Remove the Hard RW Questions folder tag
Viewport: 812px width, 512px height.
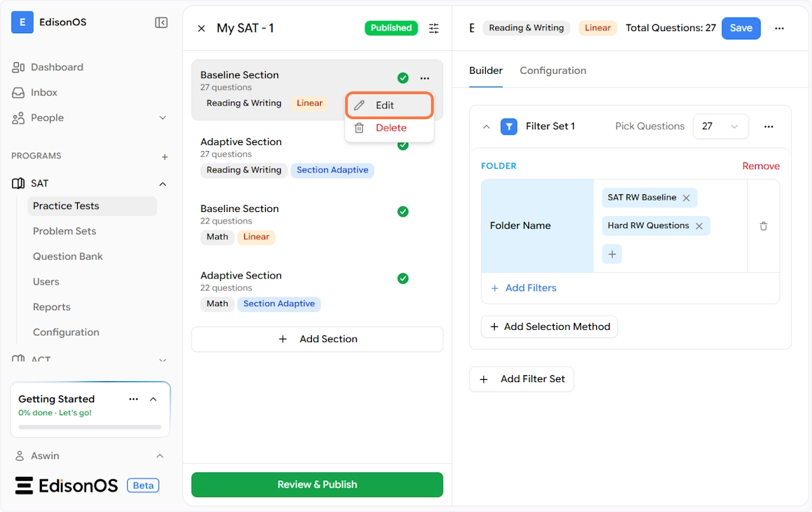point(699,226)
